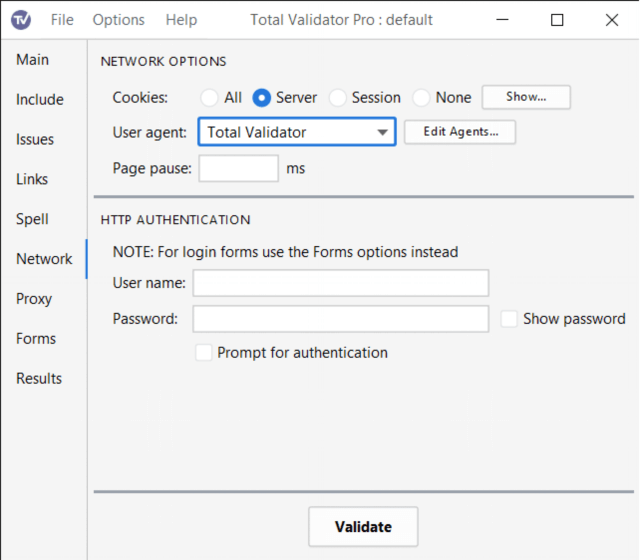Select the Session cookies option
Image resolution: width=640 pixels, height=560 pixels.
[x=338, y=98]
